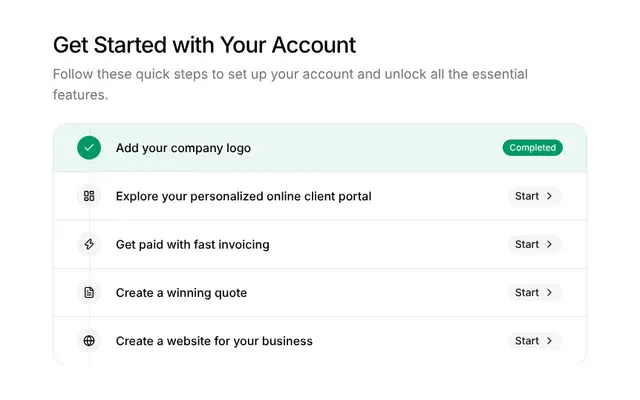
Task: Open the 'Add your company logo' step
Action: (x=183, y=148)
